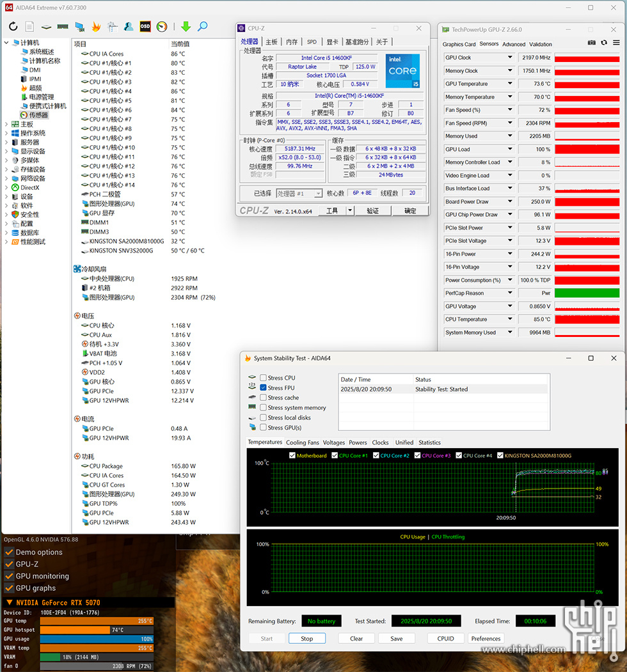The height and width of the screenshot is (672, 627).
Task: Click the Save button in Stability Test
Action: (x=397, y=638)
